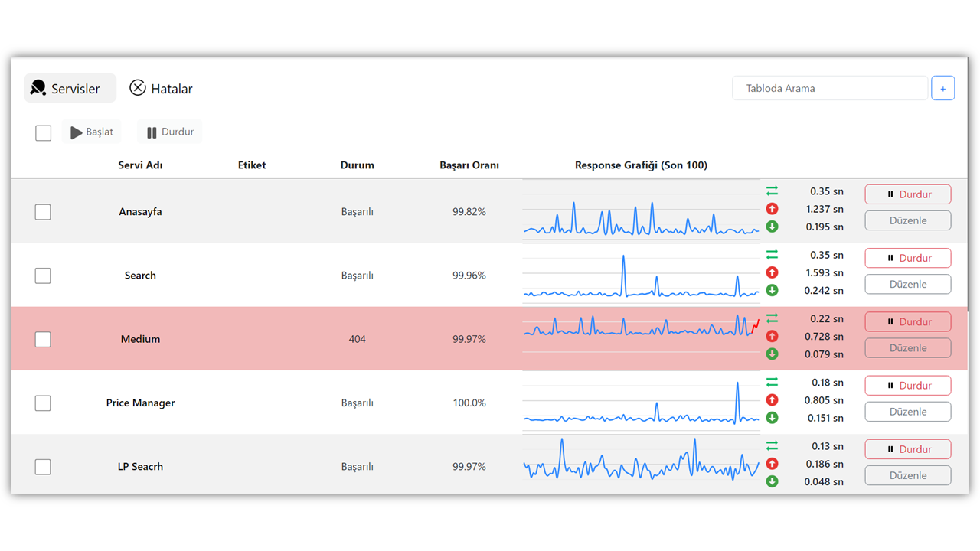Switch to the Hatalar tab
The height and width of the screenshot is (551, 980).
161,88
